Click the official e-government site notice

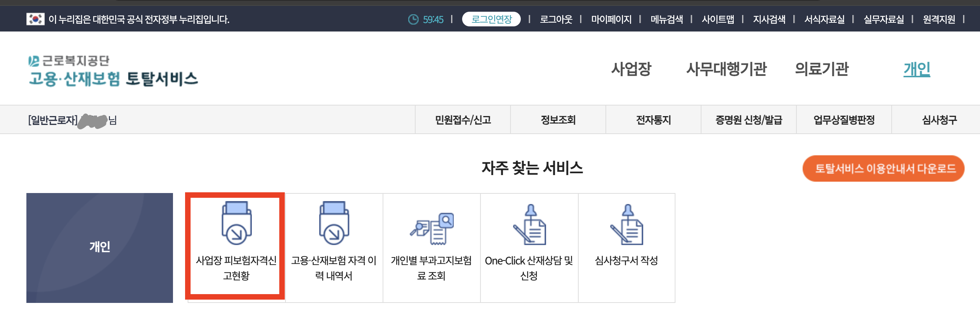click(x=139, y=19)
